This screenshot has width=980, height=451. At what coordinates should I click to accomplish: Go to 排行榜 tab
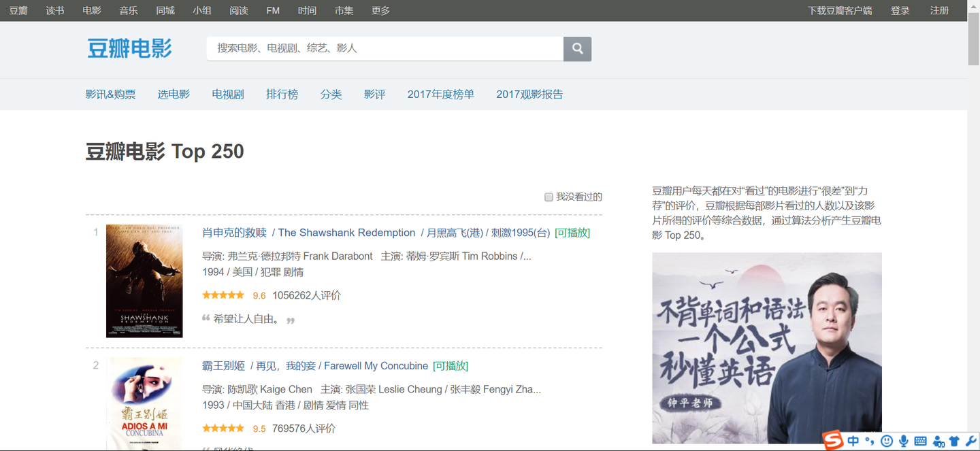pyautogui.click(x=282, y=95)
